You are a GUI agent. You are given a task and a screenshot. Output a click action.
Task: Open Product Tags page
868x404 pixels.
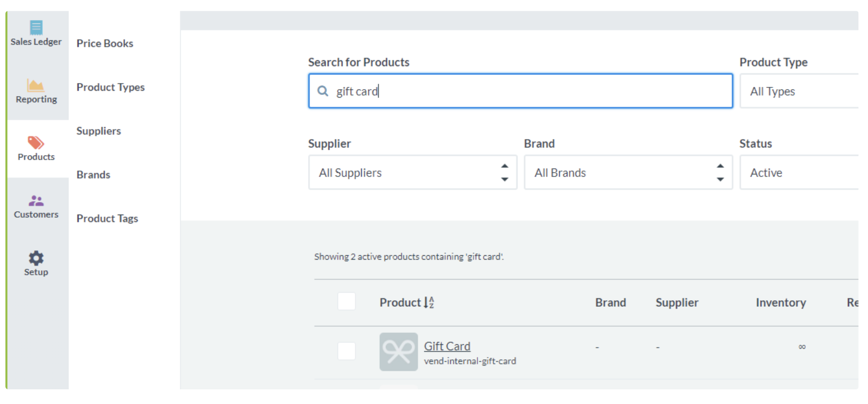click(107, 218)
